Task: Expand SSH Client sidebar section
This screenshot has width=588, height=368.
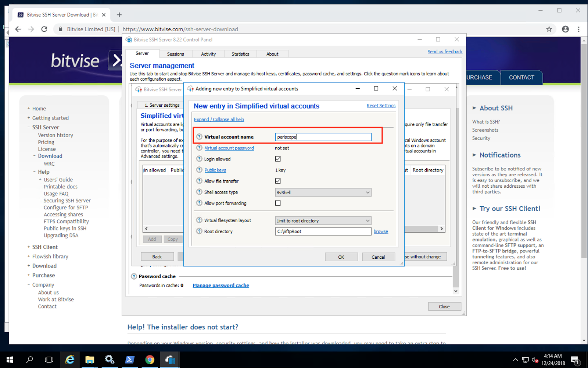Action: tap(29, 247)
